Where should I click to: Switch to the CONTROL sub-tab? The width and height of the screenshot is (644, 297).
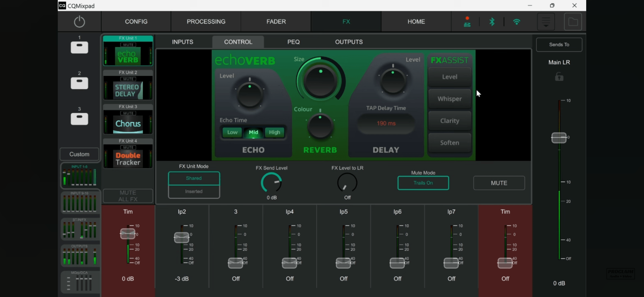click(x=238, y=42)
